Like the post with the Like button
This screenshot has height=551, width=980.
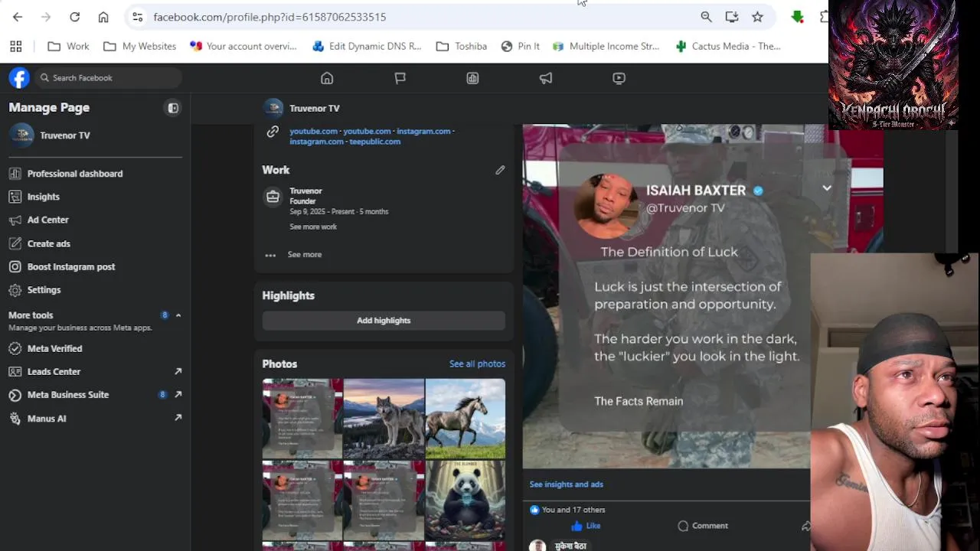coord(586,526)
